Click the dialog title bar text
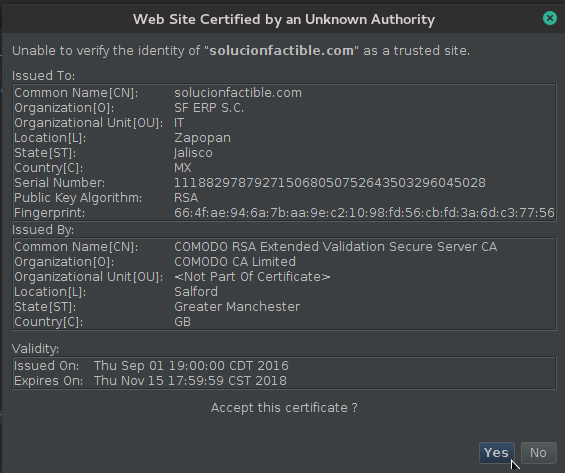Viewport: 565px width, 473px height. [284, 19]
